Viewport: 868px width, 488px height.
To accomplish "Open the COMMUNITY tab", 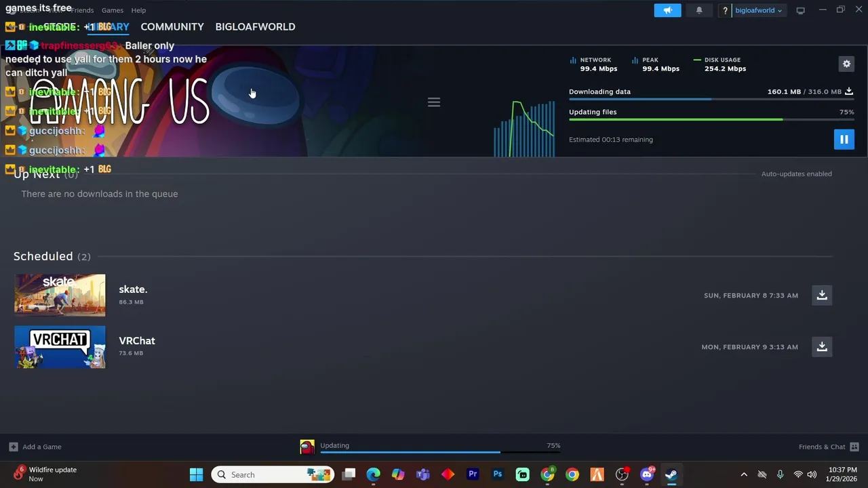I will [172, 26].
